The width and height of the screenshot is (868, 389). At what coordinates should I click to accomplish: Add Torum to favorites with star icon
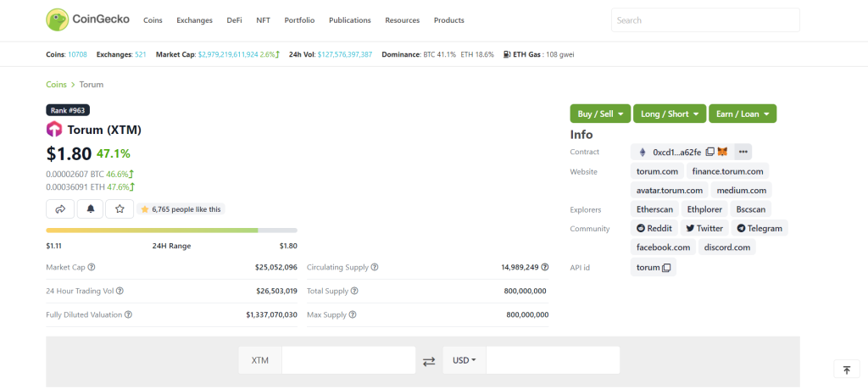(x=120, y=208)
